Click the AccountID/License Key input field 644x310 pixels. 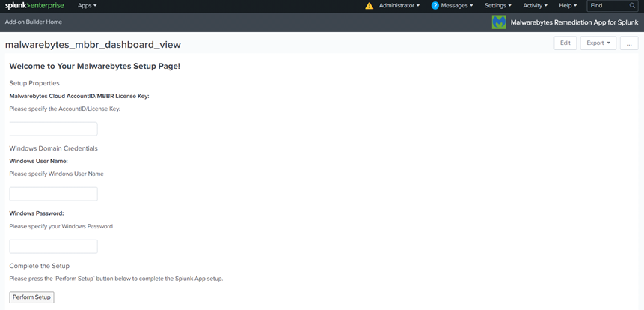pos(53,129)
